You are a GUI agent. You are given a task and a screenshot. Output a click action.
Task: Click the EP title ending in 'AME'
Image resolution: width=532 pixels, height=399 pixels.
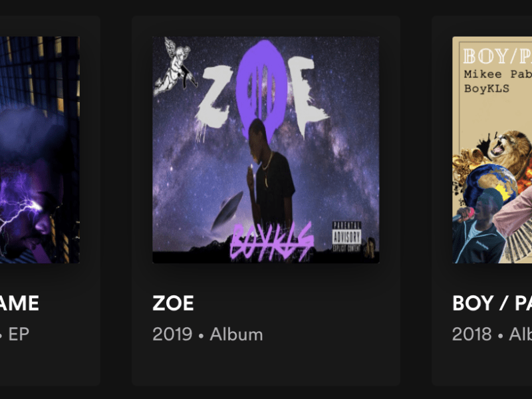(x=19, y=303)
